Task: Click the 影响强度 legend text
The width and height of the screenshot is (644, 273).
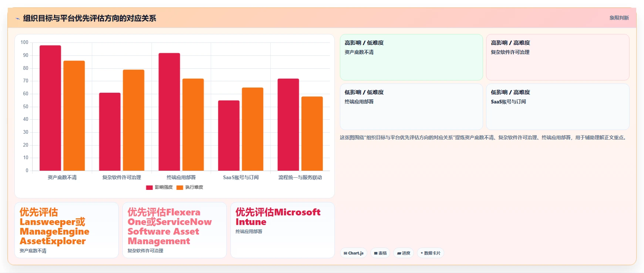Action: coord(164,187)
